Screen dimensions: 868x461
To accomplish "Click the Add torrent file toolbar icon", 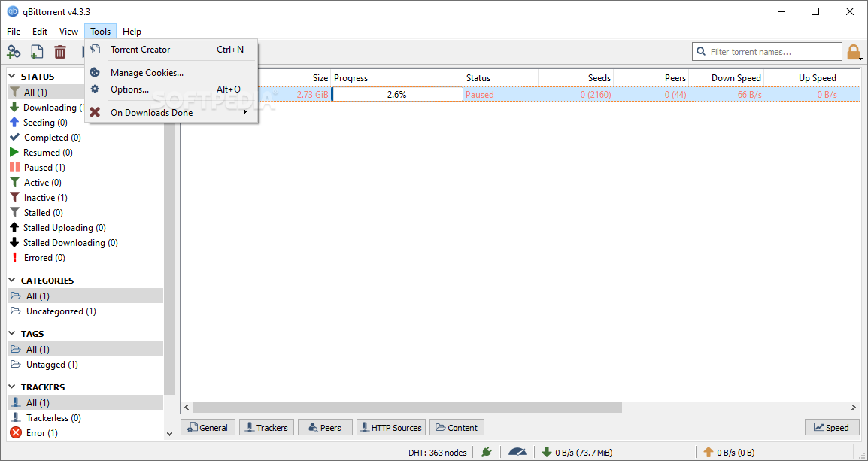I will pos(37,52).
